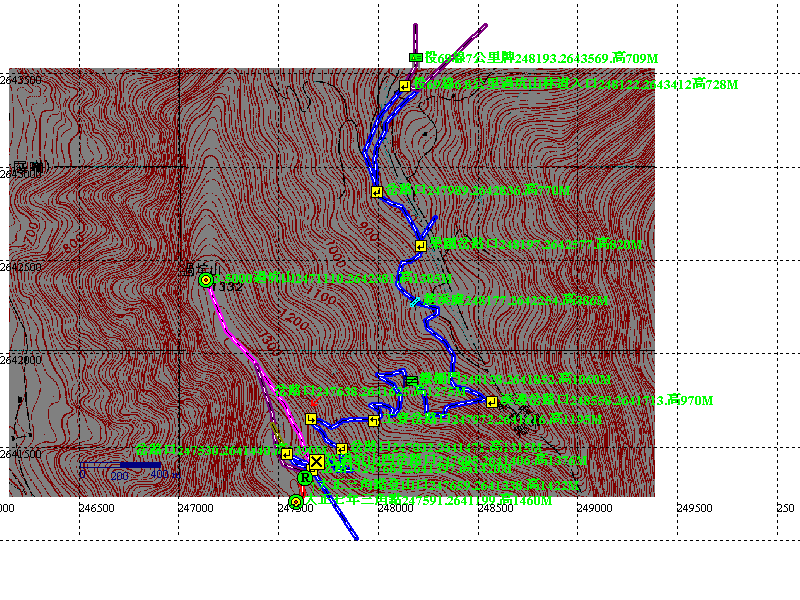Image resolution: width=800 pixels, height=600 pixels.
Task: Select the 1300 contour elevation label
Action: (x=269, y=344)
